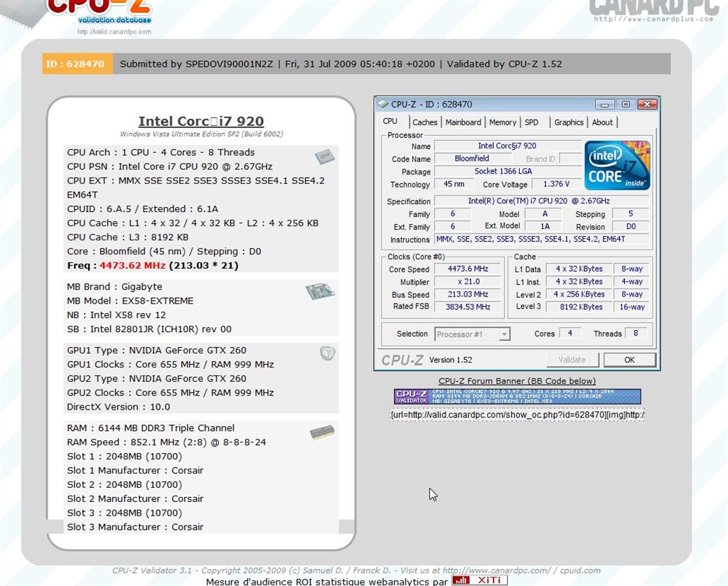The image size is (728, 586).
Task: Click the Level 2 4 x 256 KBytes value
Action: 579,294
